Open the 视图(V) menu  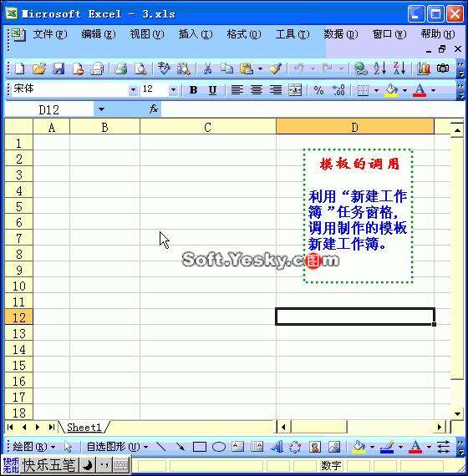[147, 34]
